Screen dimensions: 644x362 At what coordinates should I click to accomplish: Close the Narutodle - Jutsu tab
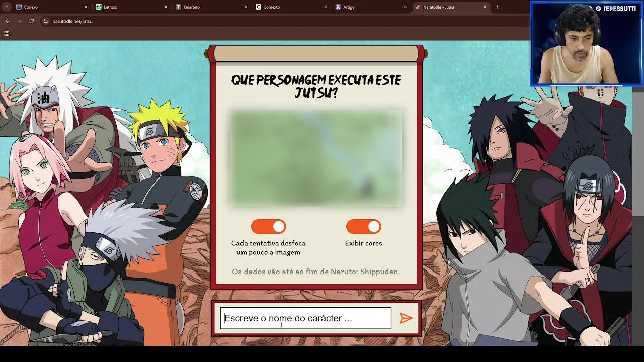coord(485,7)
